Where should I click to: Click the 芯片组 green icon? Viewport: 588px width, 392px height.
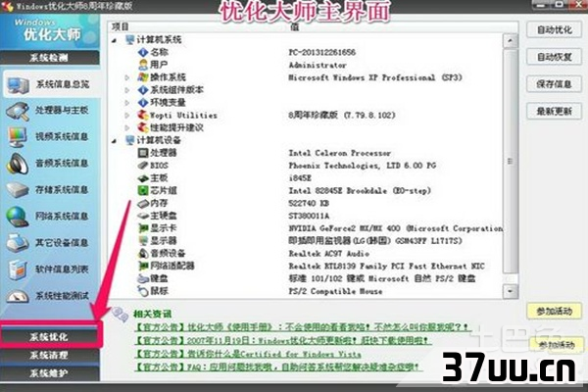pyautogui.click(x=143, y=190)
